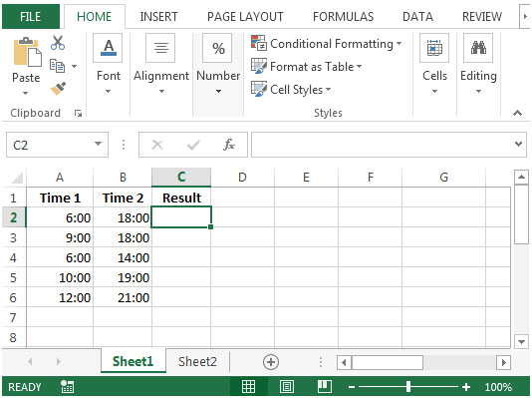Viewport: 532px width, 398px height.
Task: Click zoom out minus button
Action: pyautogui.click(x=352, y=387)
